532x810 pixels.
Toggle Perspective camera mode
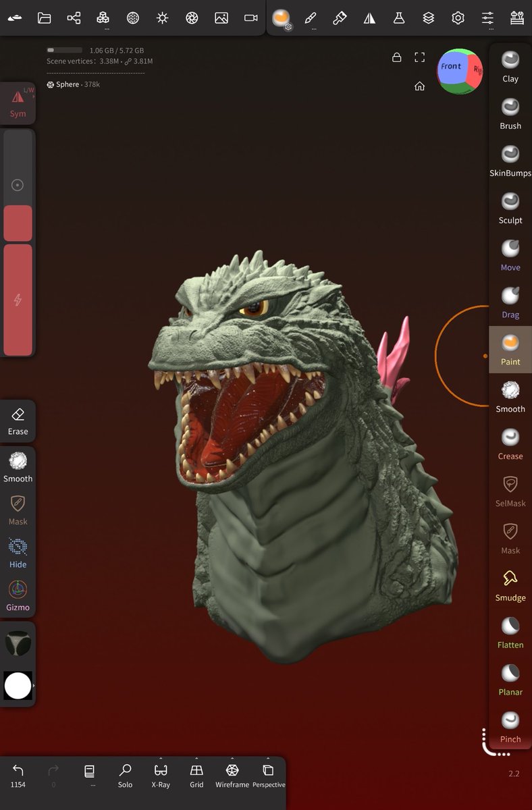269,775
